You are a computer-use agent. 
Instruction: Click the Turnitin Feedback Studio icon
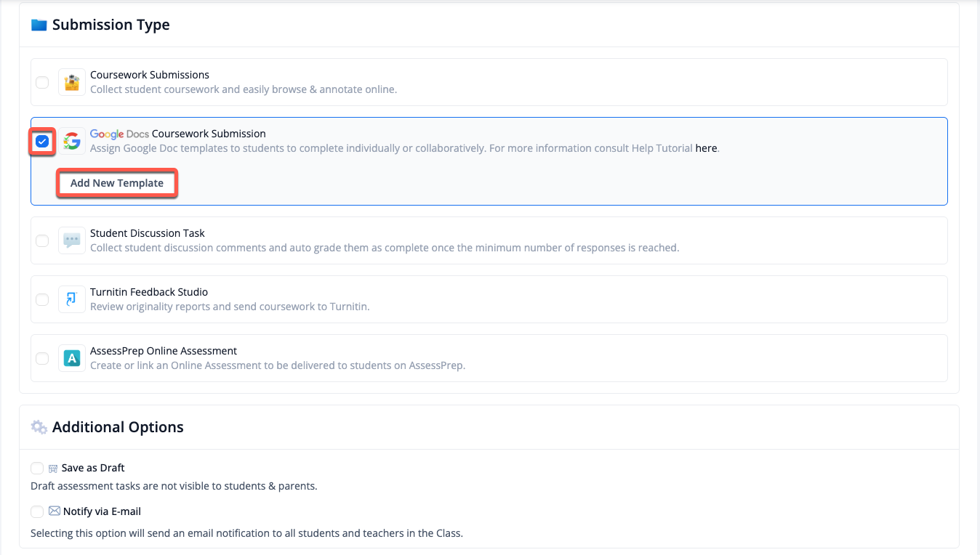point(71,299)
